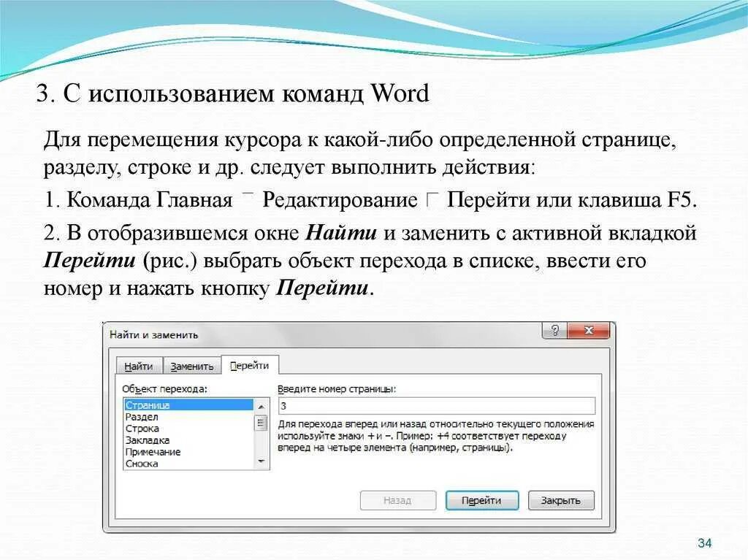Click the page number input field
The width and height of the screenshot is (748, 560).
coord(437,406)
